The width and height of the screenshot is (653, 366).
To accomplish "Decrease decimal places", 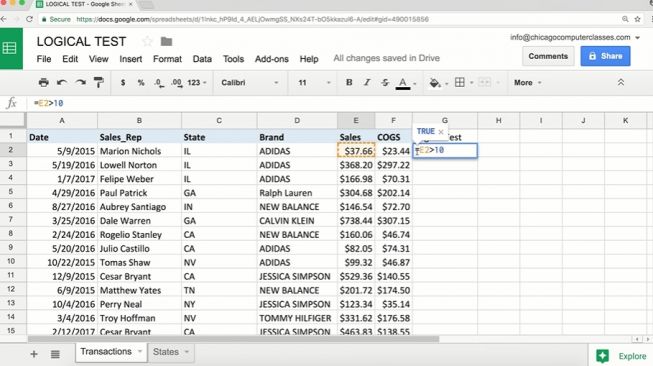I will (159, 83).
